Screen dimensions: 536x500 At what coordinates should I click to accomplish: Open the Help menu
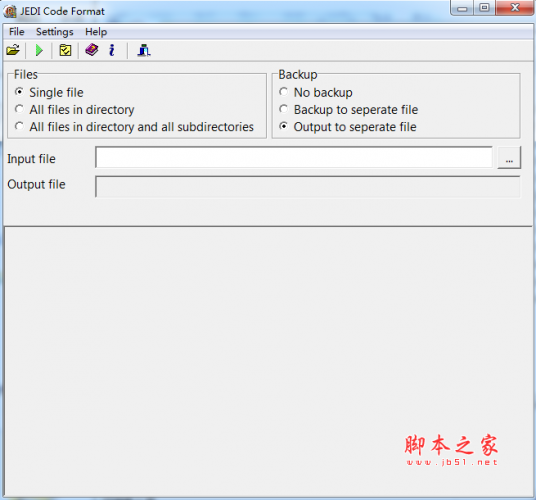(96, 32)
